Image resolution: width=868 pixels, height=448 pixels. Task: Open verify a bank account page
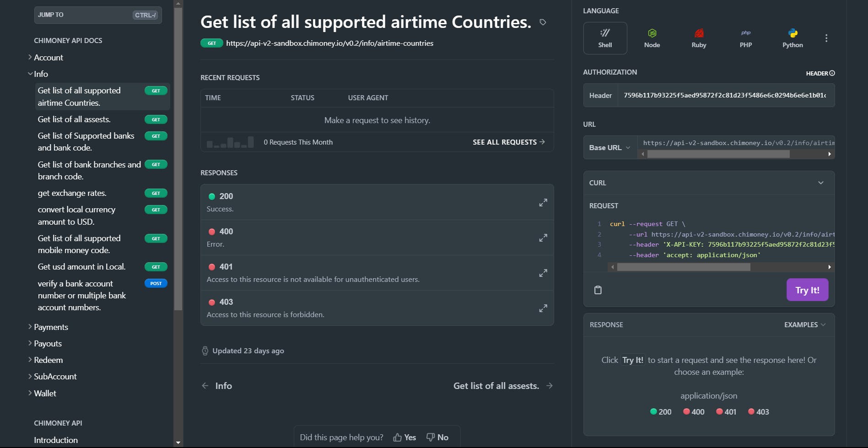coord(102,295)
